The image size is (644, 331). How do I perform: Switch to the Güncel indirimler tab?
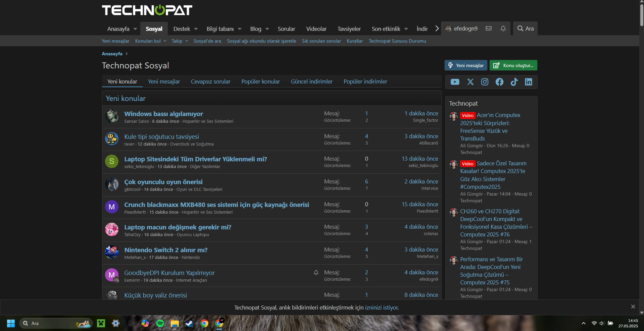point(311,81)
